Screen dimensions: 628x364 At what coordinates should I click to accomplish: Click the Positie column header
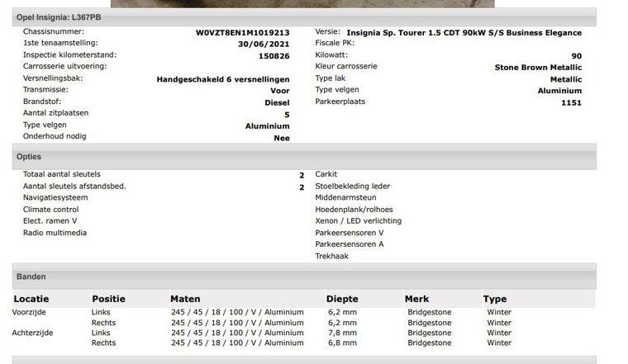click(108, 299)
